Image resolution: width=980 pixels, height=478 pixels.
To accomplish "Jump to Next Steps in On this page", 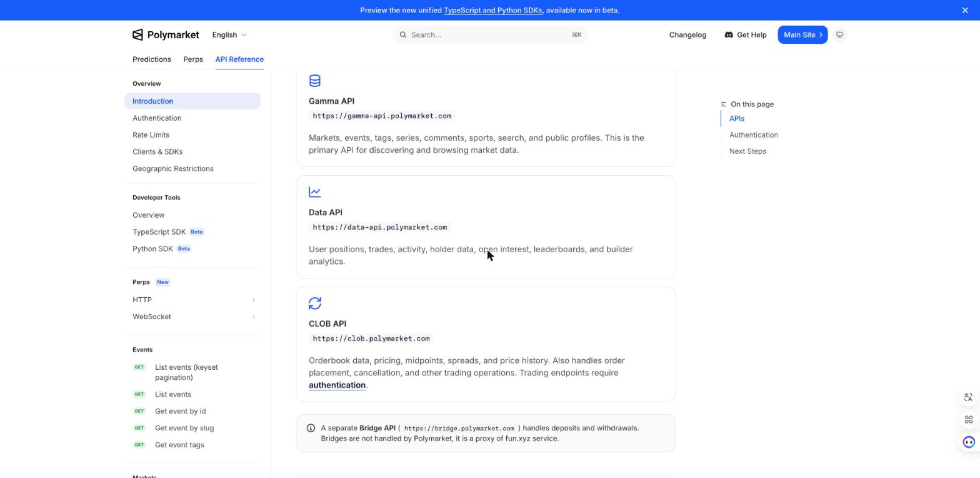I will click(x=747, y=151).
